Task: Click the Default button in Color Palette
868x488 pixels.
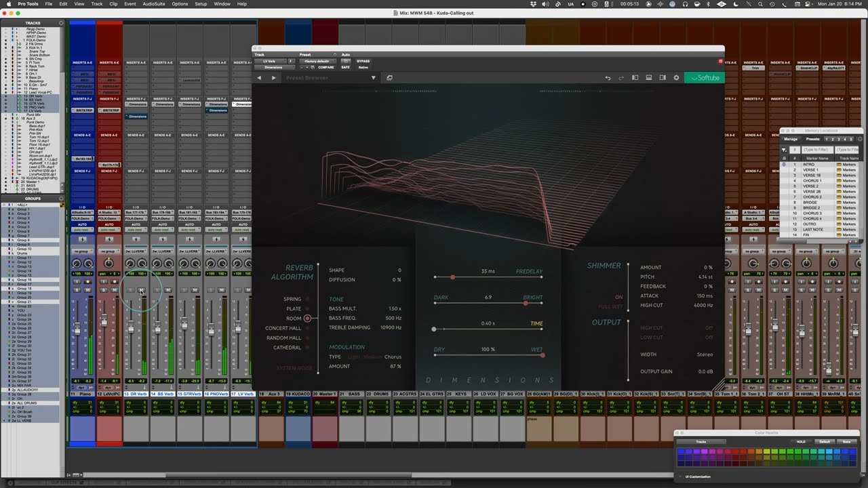Action: [x=825, y=442]
